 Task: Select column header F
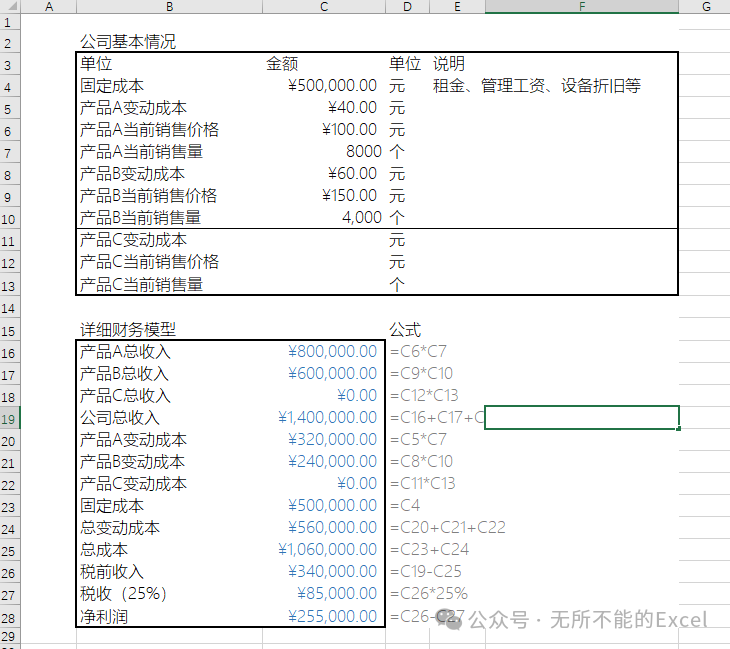582,7
